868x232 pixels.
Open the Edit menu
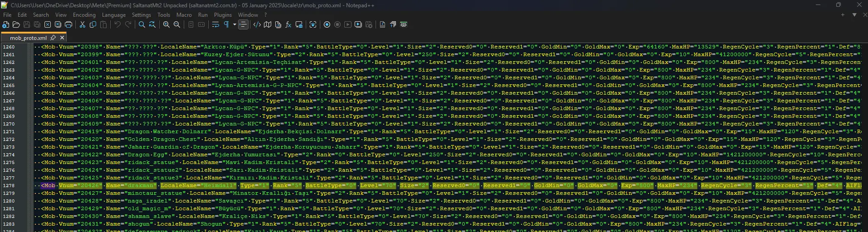tap(22, 15)
